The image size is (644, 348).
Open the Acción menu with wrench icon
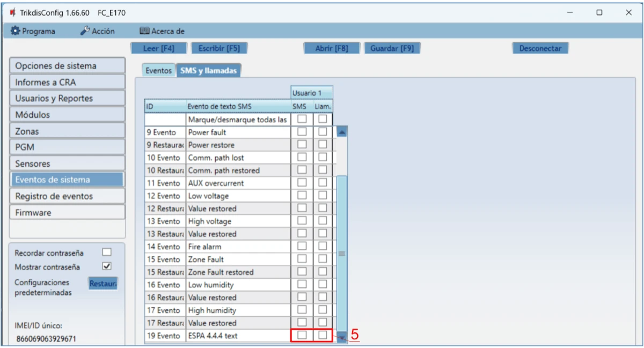(x=98, y=31)
